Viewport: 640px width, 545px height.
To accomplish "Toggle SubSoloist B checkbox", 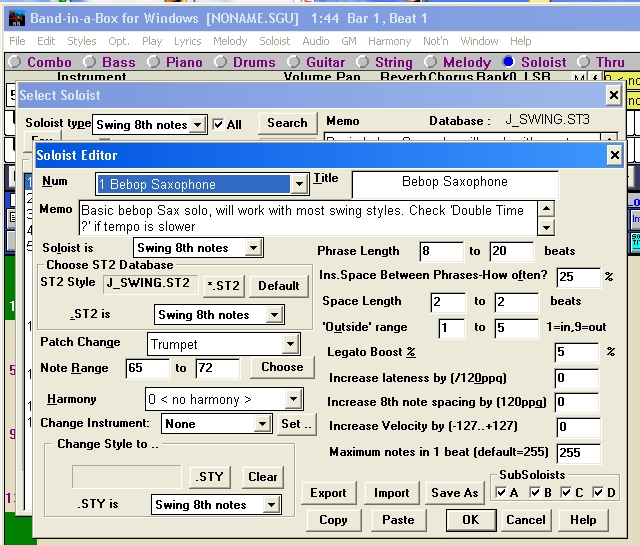I will click(x=535, y=492).
